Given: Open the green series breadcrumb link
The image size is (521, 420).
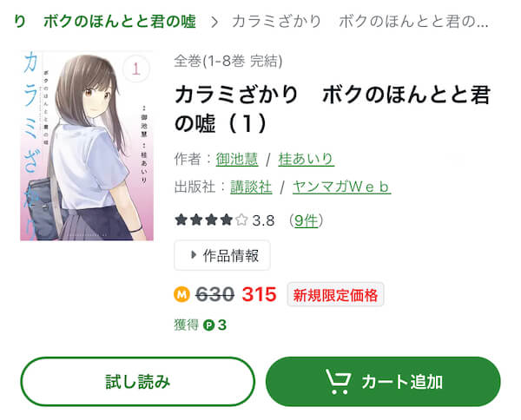Looking at the screenshot, I should coord(105,22).
